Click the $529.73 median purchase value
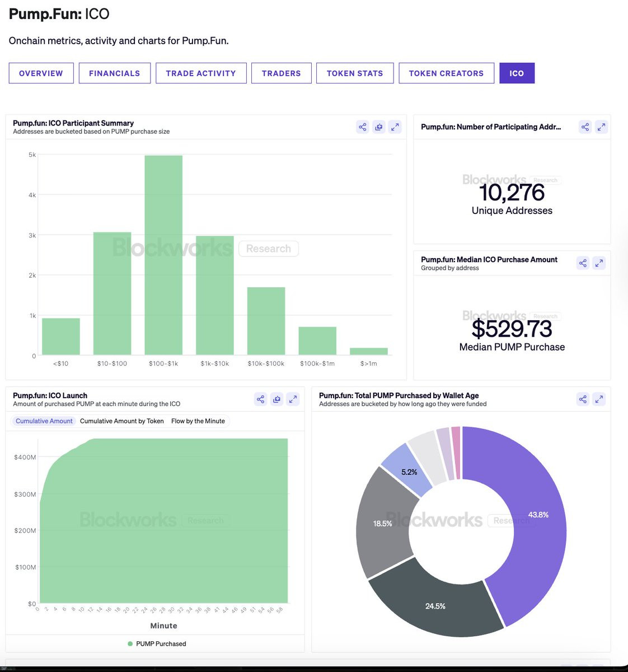The height and width of the screenshot is (672, 628). point(512,329)
